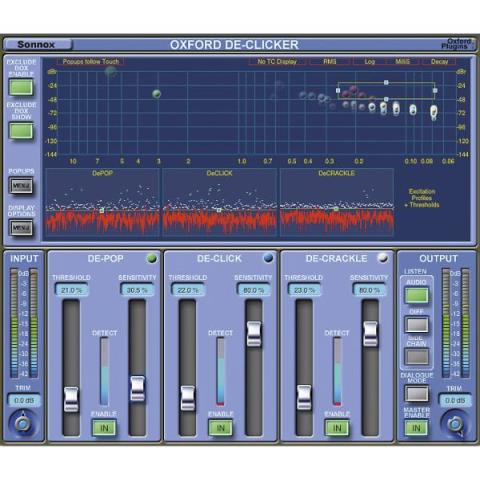Click the green event bubble near 3

coord(157,94)
